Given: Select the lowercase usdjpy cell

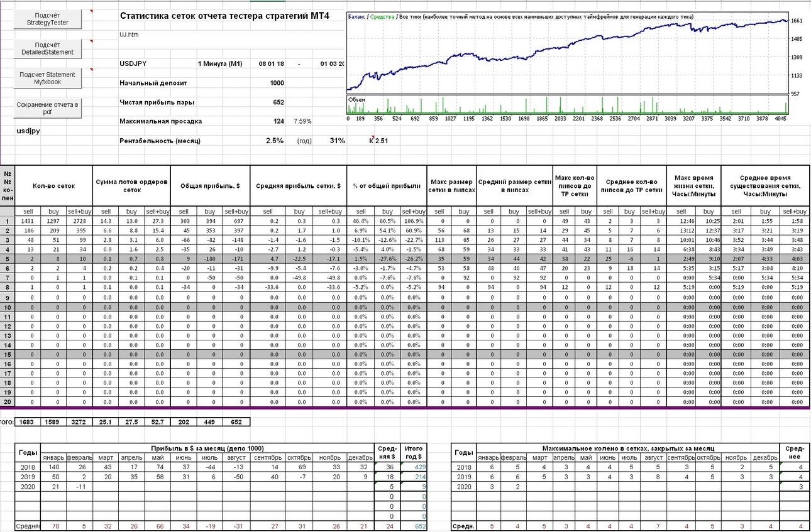Looking at the screenshot, I should 28,131.
